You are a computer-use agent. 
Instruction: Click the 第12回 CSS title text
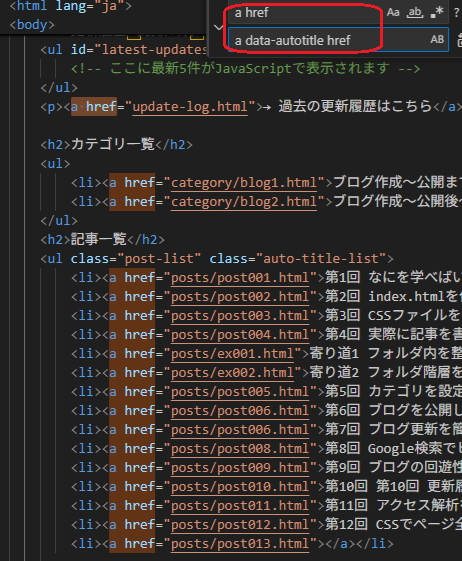(393, 524)
